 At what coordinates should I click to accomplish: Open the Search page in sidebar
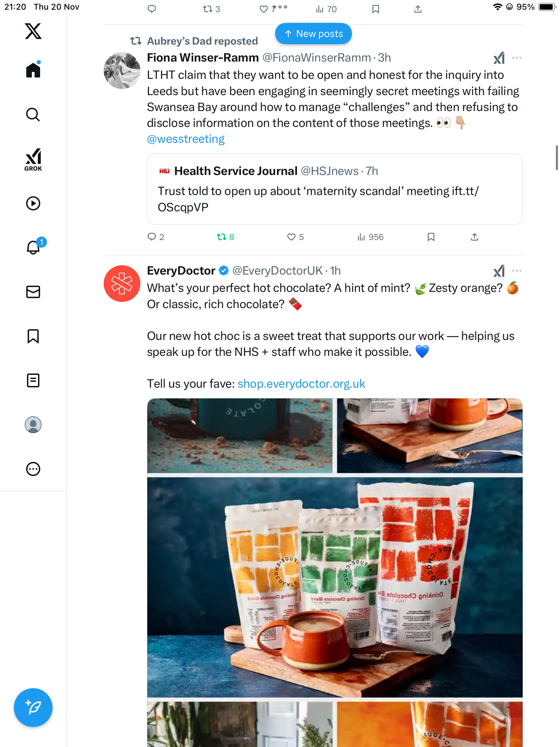coord(33,114)
